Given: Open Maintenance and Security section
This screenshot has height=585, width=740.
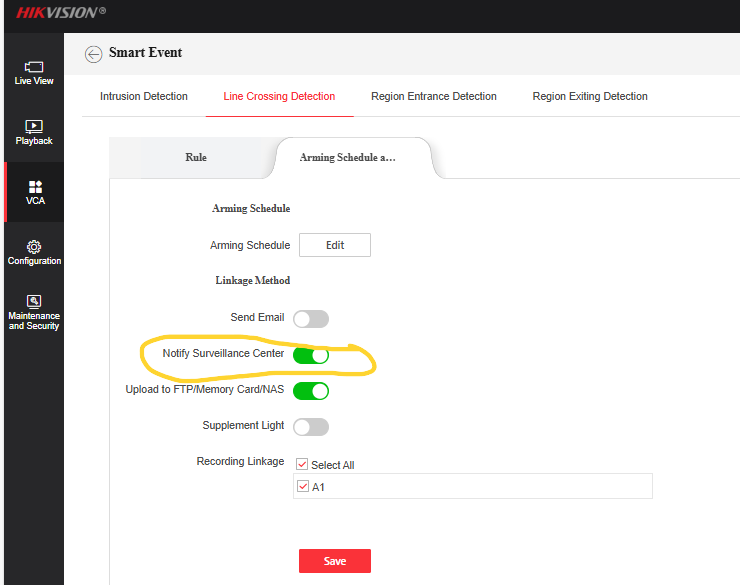Looking at the screenshot, I should click(x=34, y=311).
